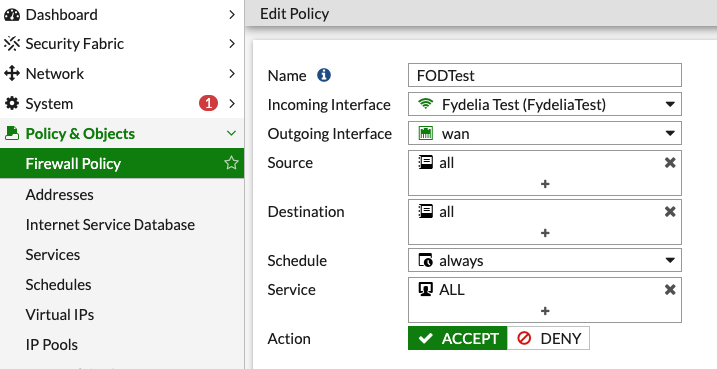The width and height of the screenshot is (717, 369).
Task: Open Virtual IPs in sidebar
Action: click(60, 315)
